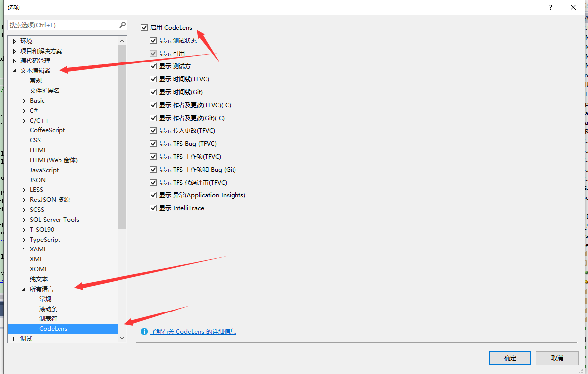Expand the JavaScript settings node
This screenshot has height=374, width=588.
[24, 170]
